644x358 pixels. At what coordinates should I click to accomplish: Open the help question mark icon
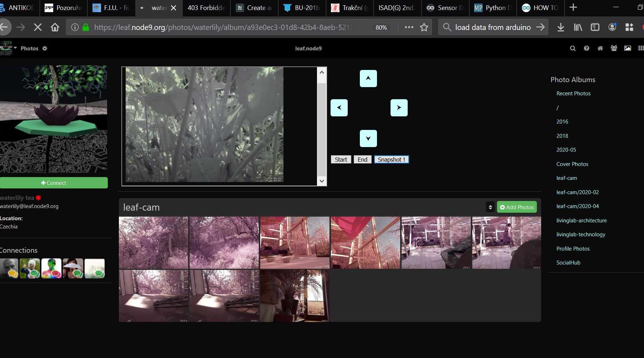click(x=586, y=49)
